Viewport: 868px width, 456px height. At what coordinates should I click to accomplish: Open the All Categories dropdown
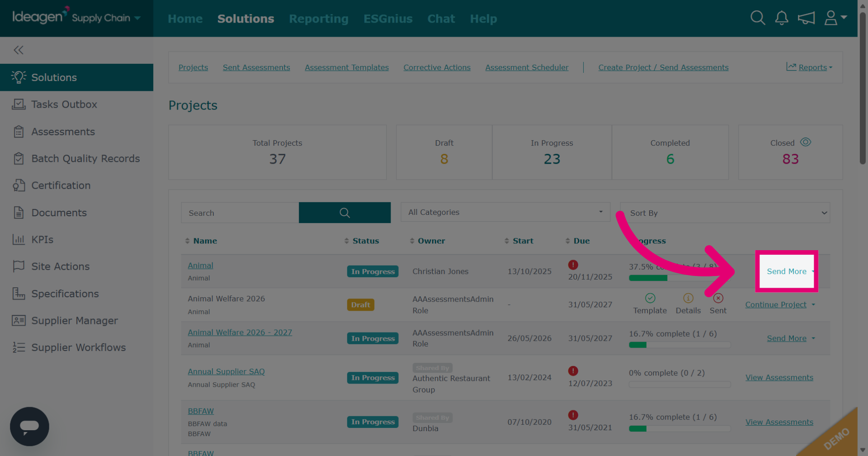[505, 212]
